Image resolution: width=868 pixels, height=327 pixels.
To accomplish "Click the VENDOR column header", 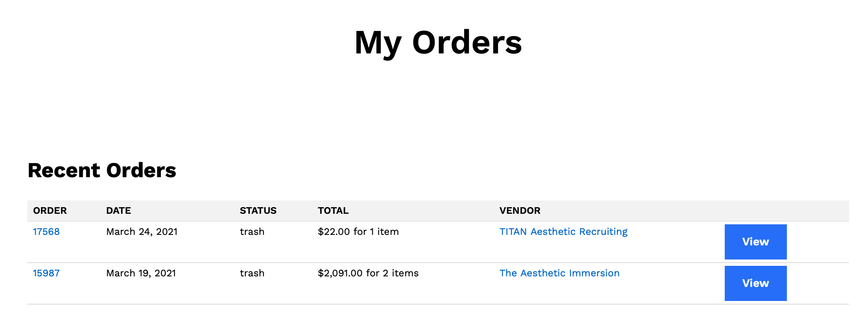I will pyautogui.click(x=520, y=211).
